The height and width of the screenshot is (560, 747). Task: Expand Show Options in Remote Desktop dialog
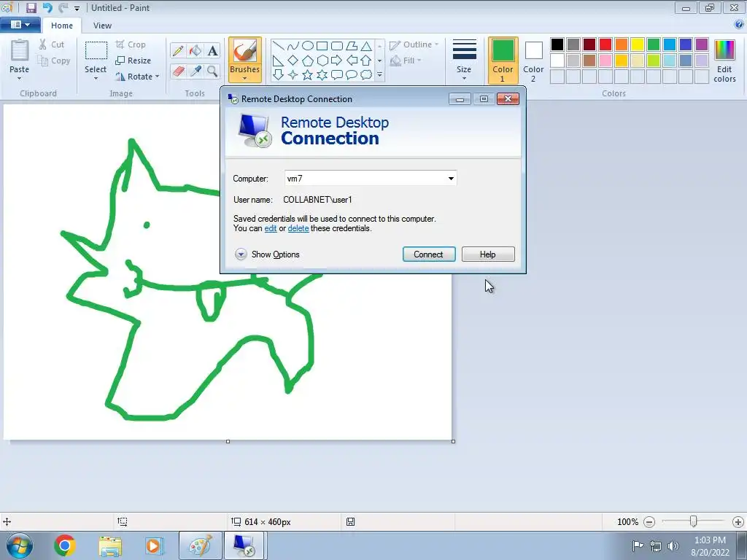(x=267, y=254)
